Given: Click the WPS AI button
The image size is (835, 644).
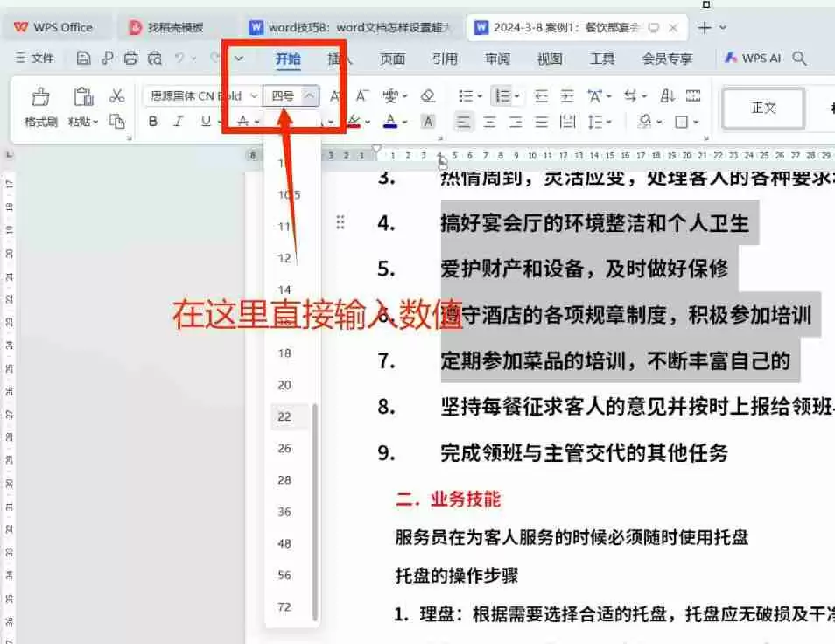Looking at the screenshot, I should (751, 59).
